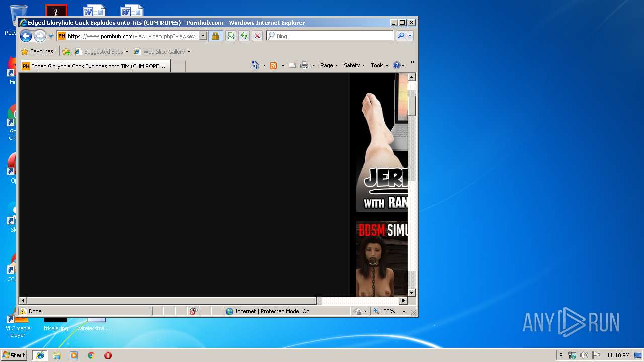The image size is (644, 362).
Task: Go to the Home page icon
Action: (255, 65)
